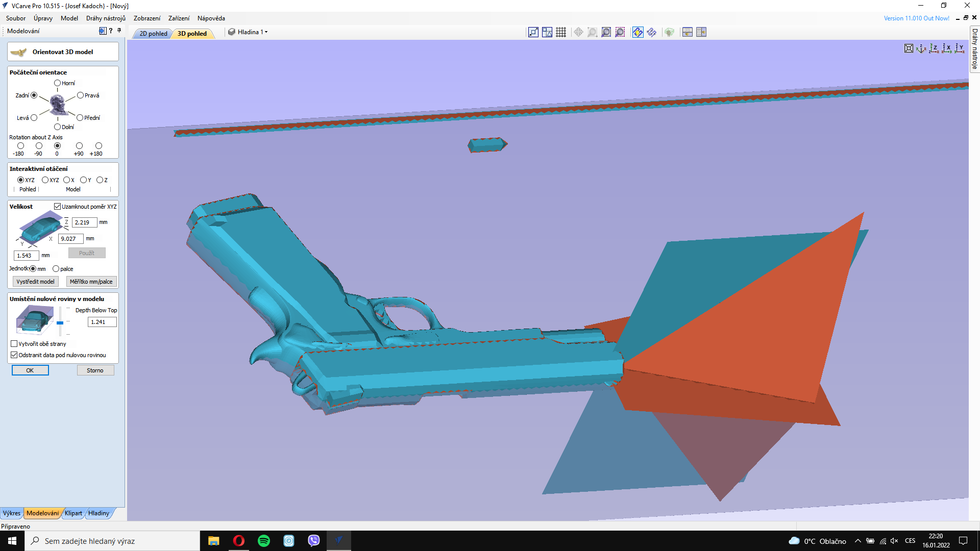
Task: Click the tile windows horizontally icon
Action: [x=688, y=32]
